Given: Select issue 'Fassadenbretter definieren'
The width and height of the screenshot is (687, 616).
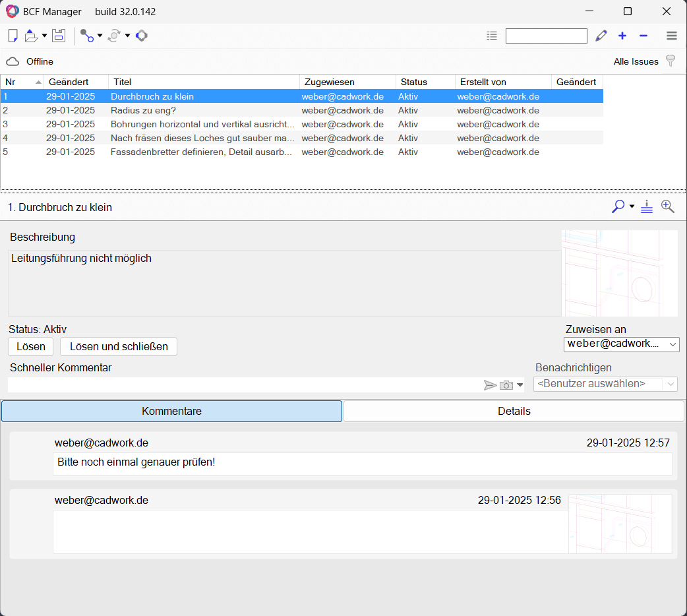Looking at the screenshot, I should coord(302,152).
